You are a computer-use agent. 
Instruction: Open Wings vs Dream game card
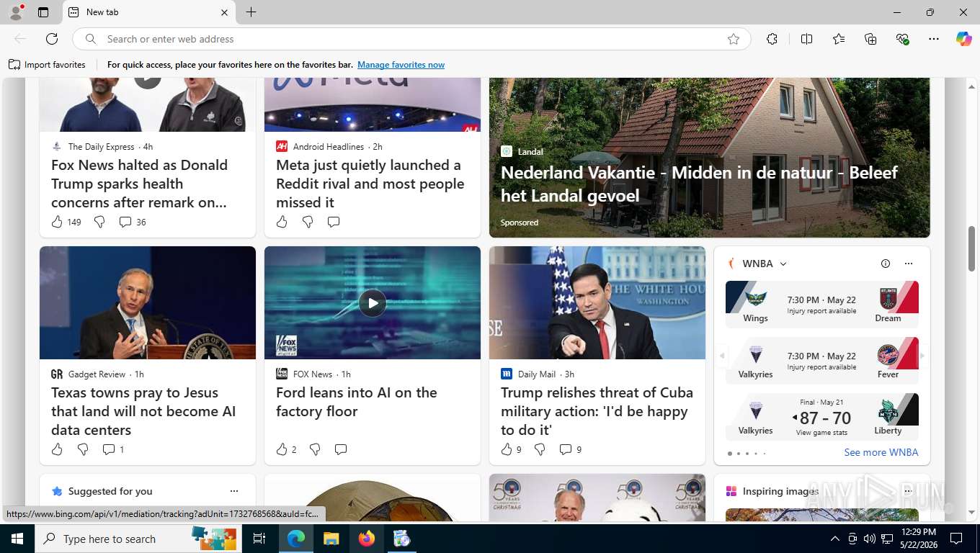click(x=822, y=304)
